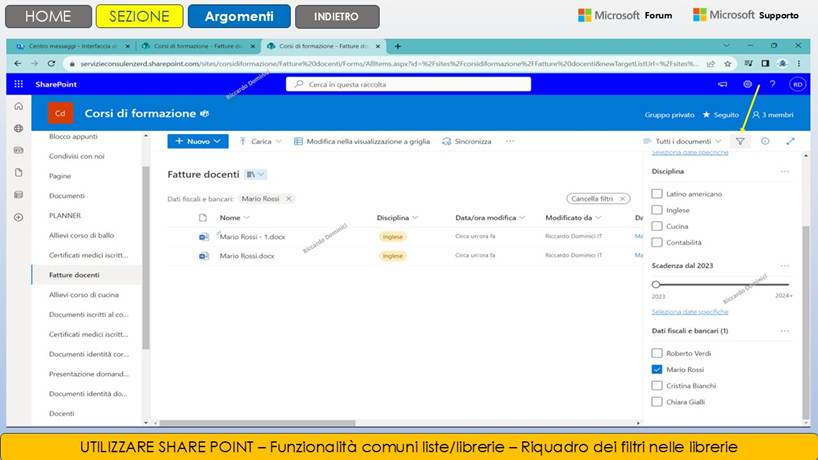Open the help question mark icon

[x=772, y=84]
